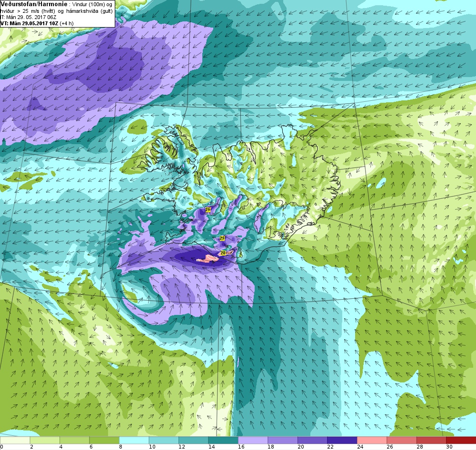
Task: Click the "IT: Mán 29. 05. 2017 06Z" line
Action: (29, 17)
